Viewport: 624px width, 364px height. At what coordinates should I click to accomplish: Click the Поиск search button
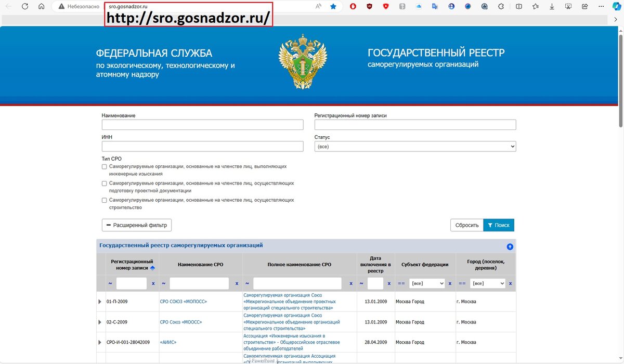click(499, 225)
